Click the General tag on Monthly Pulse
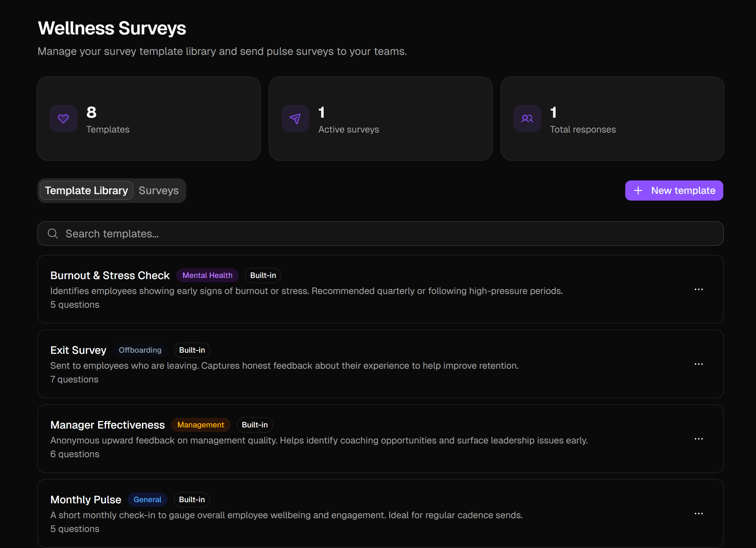 click(147, 499)
